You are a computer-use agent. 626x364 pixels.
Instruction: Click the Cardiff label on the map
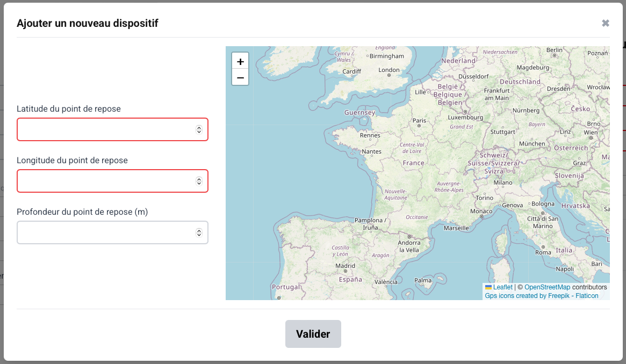(x=351, y=71)
